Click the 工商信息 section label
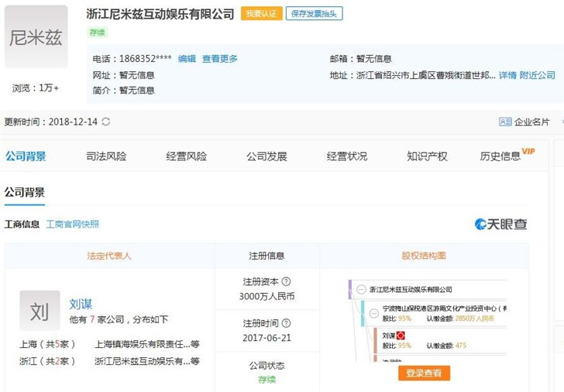The width and height of the screenshot is (564, 392). coord(22,225)
